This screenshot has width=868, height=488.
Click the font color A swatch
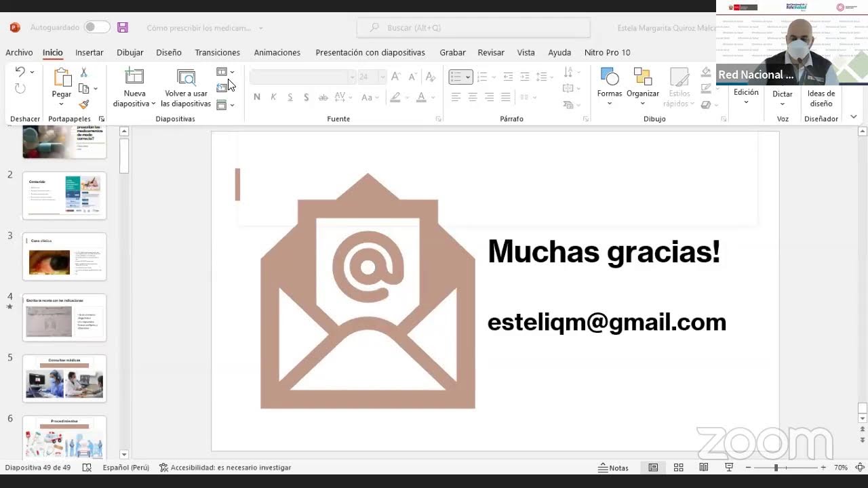pyautogui.click(x=421, y=97)
